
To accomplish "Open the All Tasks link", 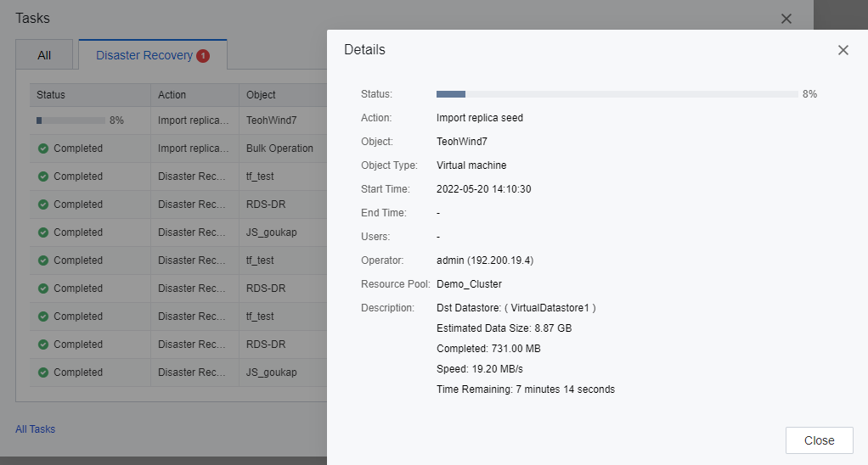I will tap(35, 429).
